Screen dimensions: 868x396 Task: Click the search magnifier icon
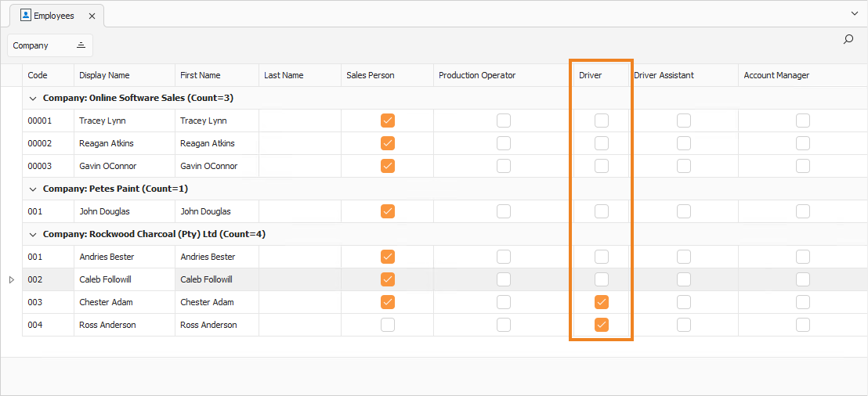(x=848, y=39)
